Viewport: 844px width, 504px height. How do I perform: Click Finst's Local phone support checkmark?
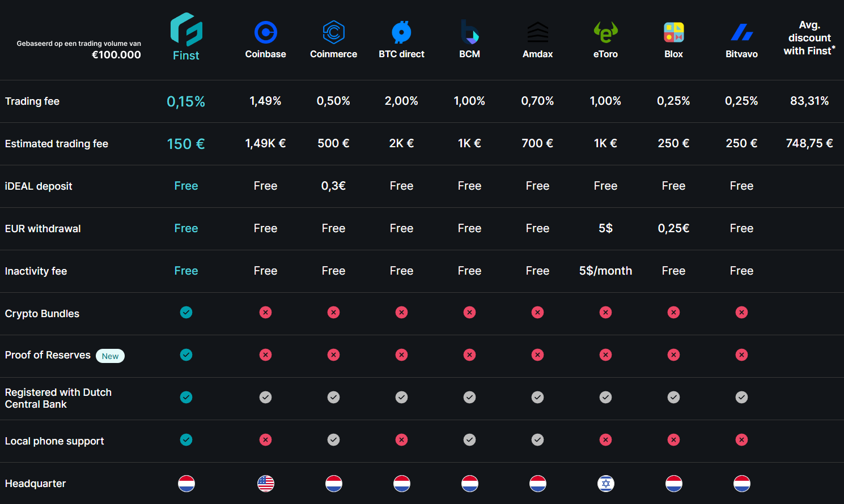[x=186, y=439]
